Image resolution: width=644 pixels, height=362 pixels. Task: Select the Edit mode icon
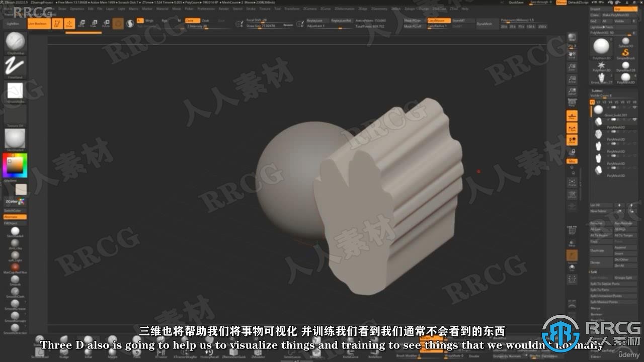coord(58,24)
